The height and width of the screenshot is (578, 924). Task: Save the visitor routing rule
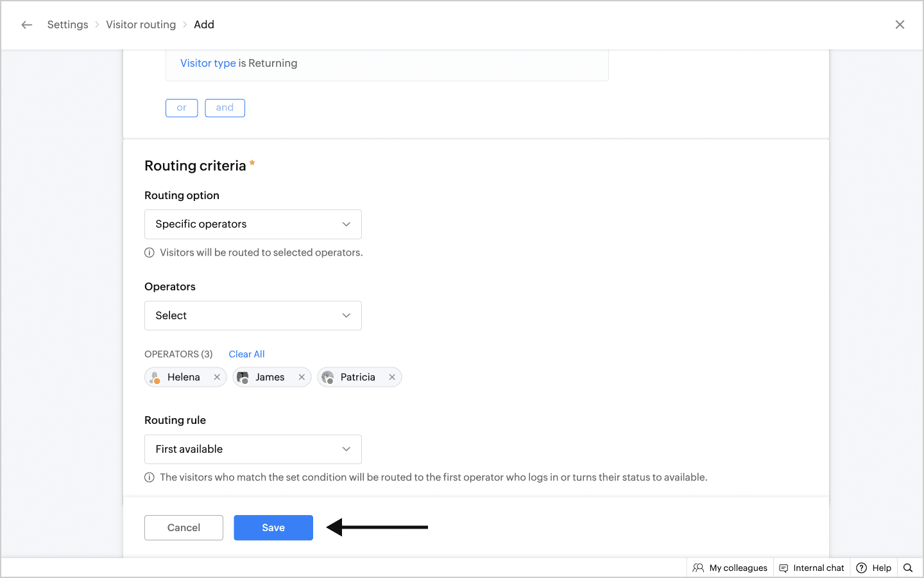pos(273,527)
